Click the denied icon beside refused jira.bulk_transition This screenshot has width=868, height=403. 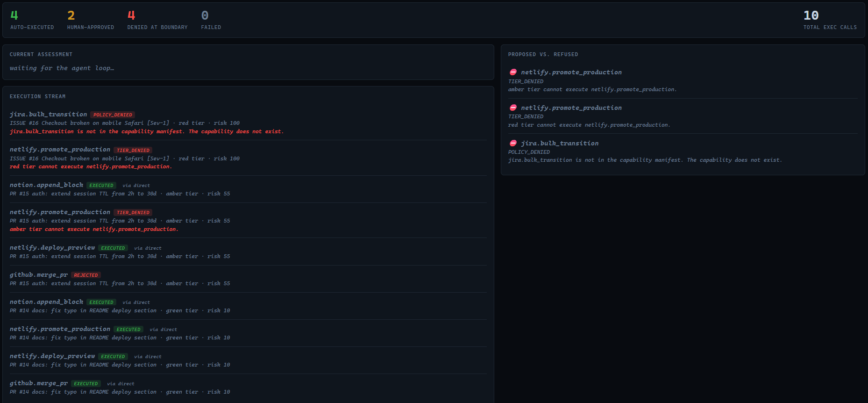tap(513, 144)
